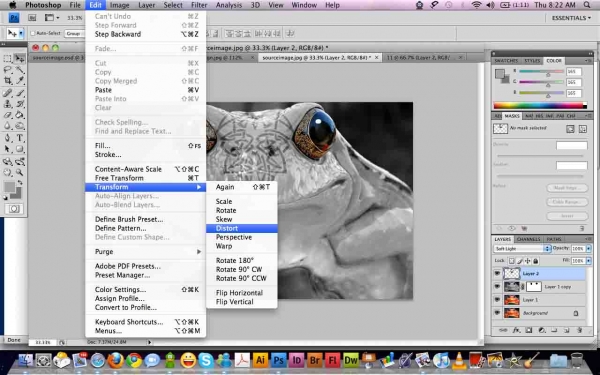This screenshot has width=600, height=375.
Task: Select the Eyedropper tool
Action: [x=20, y=81]
